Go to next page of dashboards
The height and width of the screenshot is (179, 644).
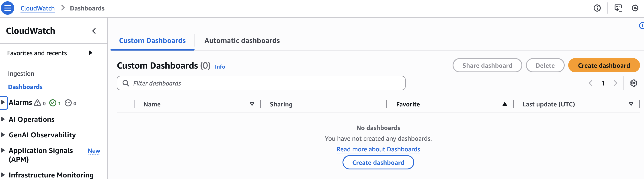(615, 83)
